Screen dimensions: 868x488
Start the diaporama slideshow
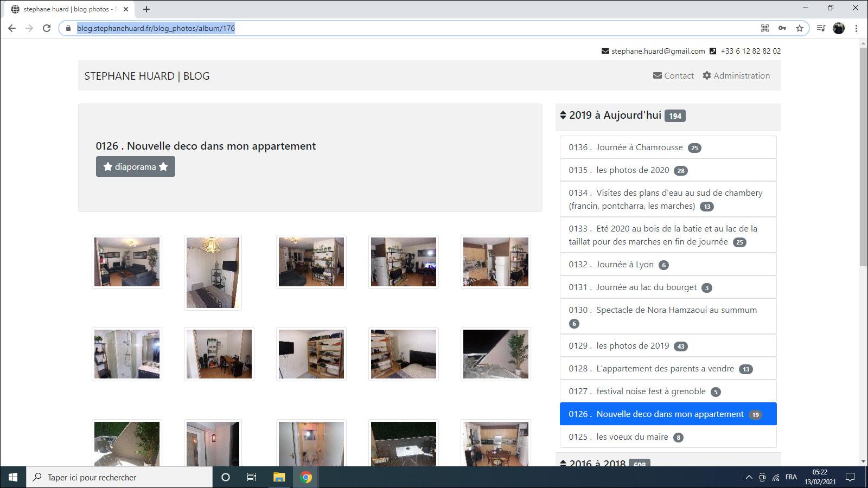tap(136, 167)
